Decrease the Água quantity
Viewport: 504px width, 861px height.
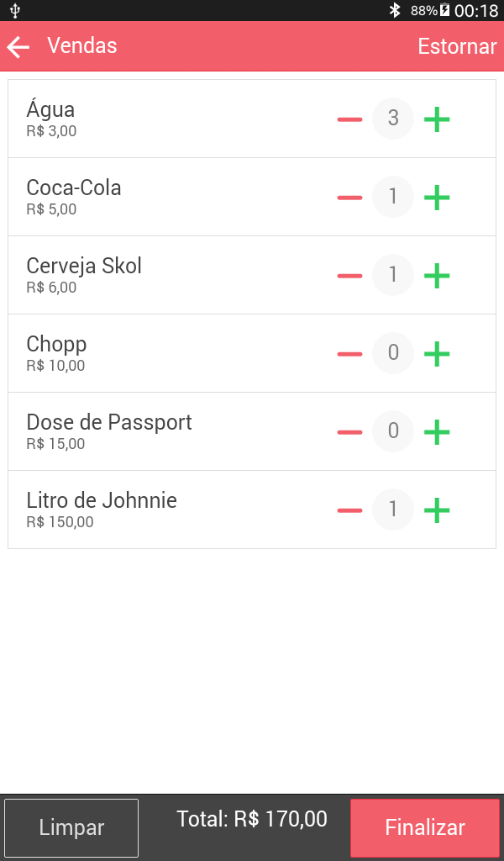click(x=349, y=119)
